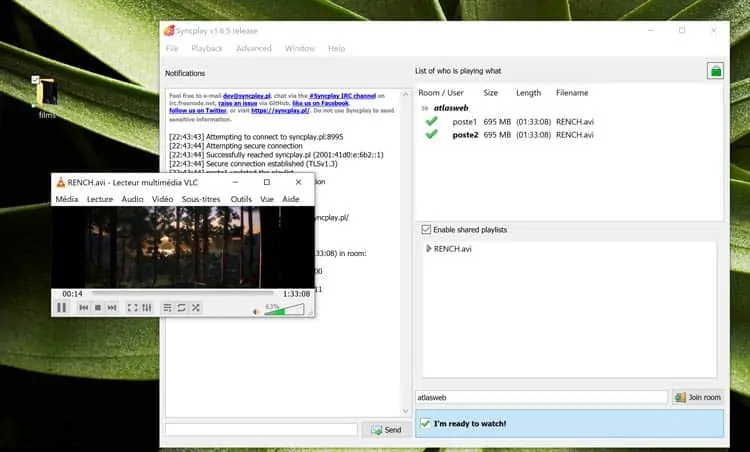Open VLC Vidéo menu

(163, 199)
